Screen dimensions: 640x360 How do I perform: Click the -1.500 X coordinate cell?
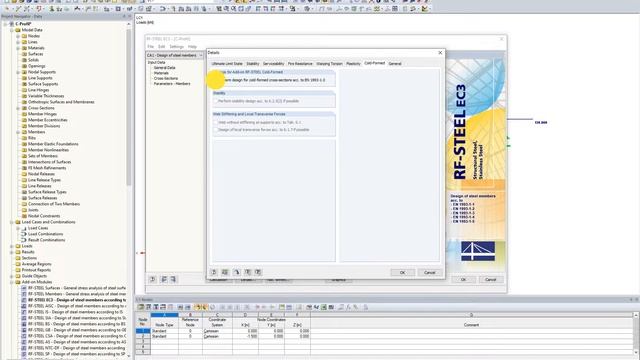point(245,336)
